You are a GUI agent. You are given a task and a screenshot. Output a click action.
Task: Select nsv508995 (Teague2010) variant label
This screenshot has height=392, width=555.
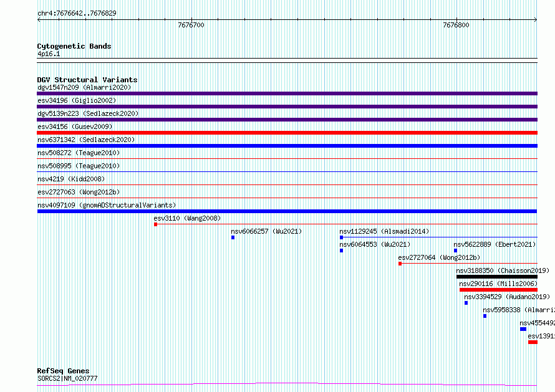click(x=79, y=166)
